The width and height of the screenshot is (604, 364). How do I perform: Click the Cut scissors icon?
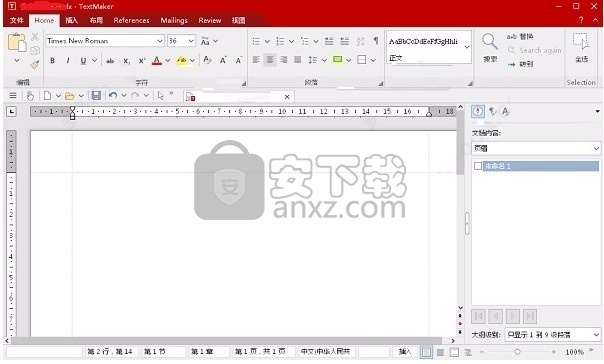(35, 37)
